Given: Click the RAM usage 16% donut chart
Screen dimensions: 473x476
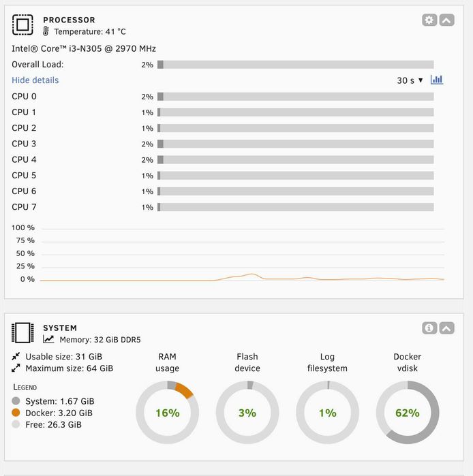Looking at the screenshot, I should click(x=167, y=413).
